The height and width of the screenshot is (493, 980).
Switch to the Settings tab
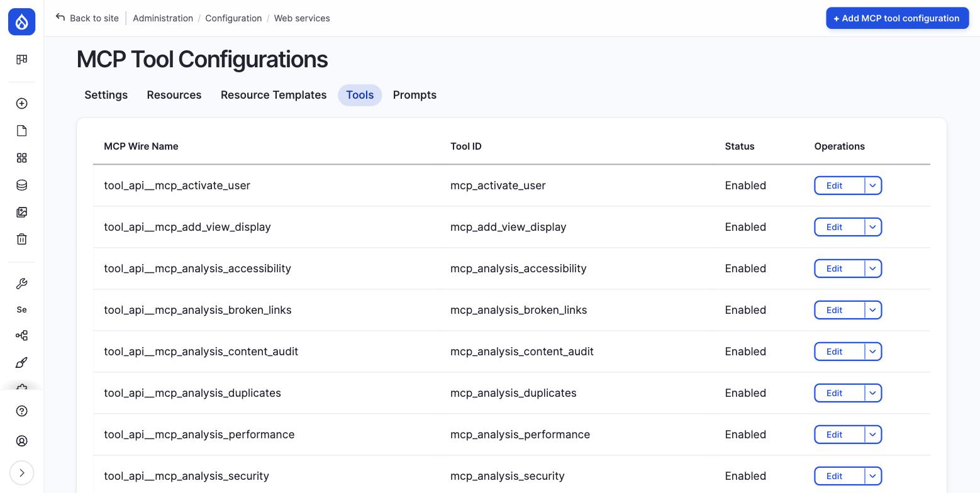pyautogui.click(x=106, y=95)
